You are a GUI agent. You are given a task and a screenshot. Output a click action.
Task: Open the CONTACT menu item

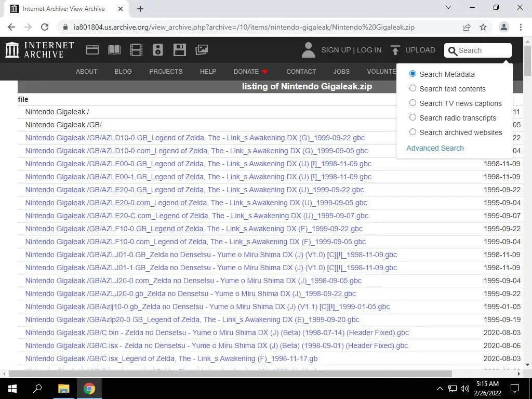pyautogui.click(x=301, y=72)
